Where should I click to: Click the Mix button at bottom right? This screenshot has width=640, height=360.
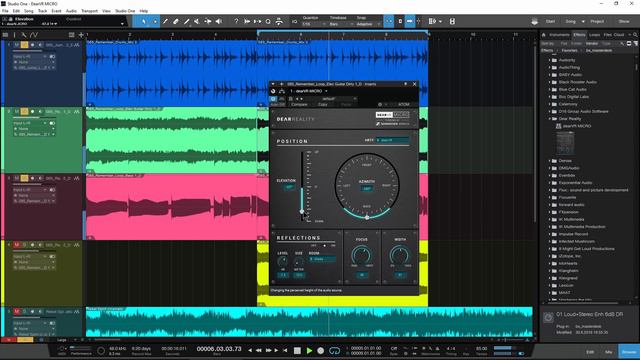click(x=609, y=352)
